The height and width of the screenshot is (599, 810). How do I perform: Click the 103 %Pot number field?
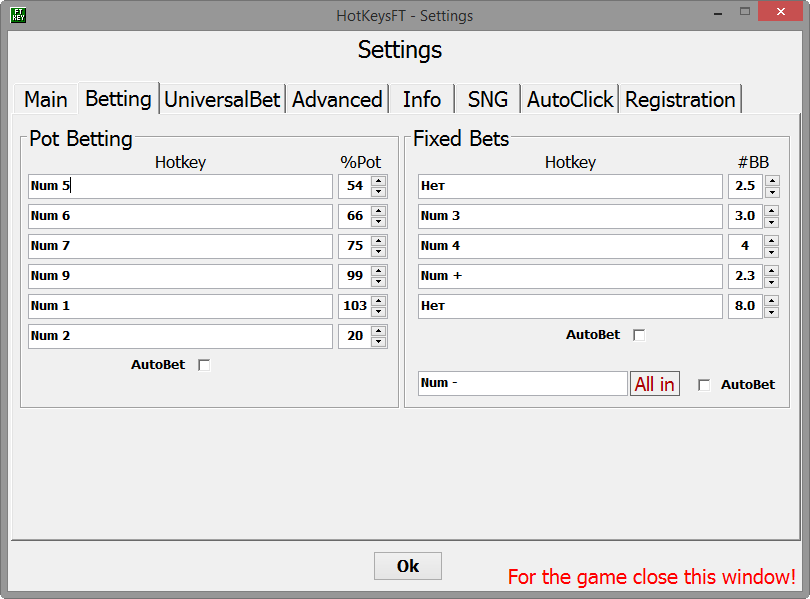coord(354,306)
